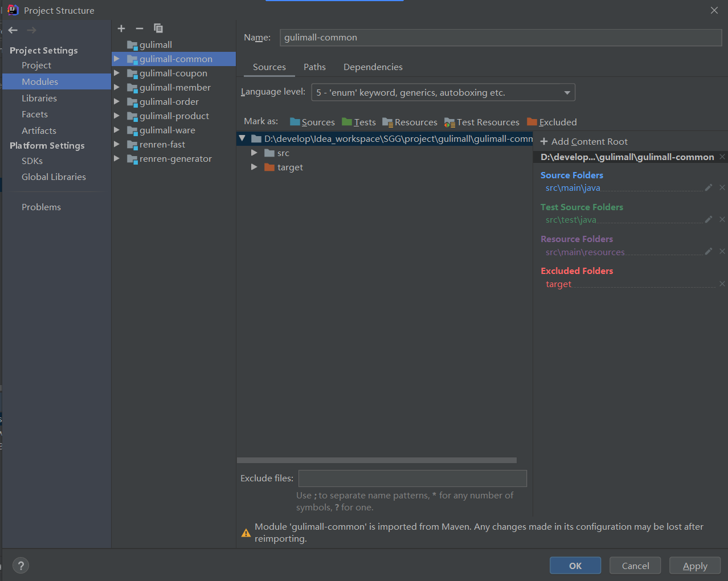Collapse the content root tree node
The height and width of the screenshot is (581, 728).
[x=242, y=138]
